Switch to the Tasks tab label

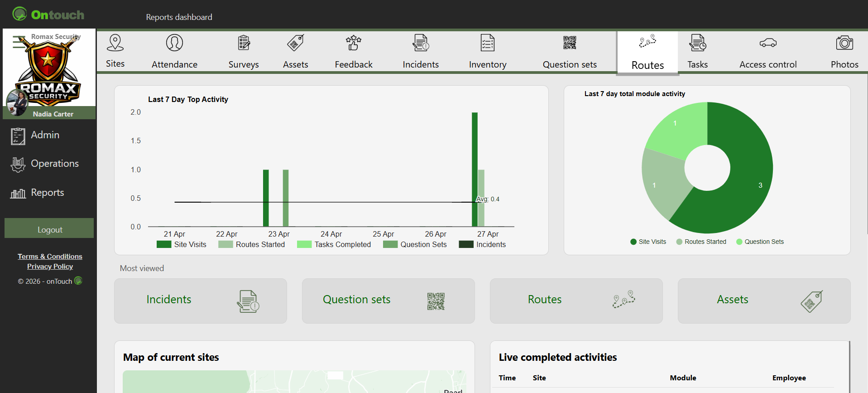pos(697,64)
